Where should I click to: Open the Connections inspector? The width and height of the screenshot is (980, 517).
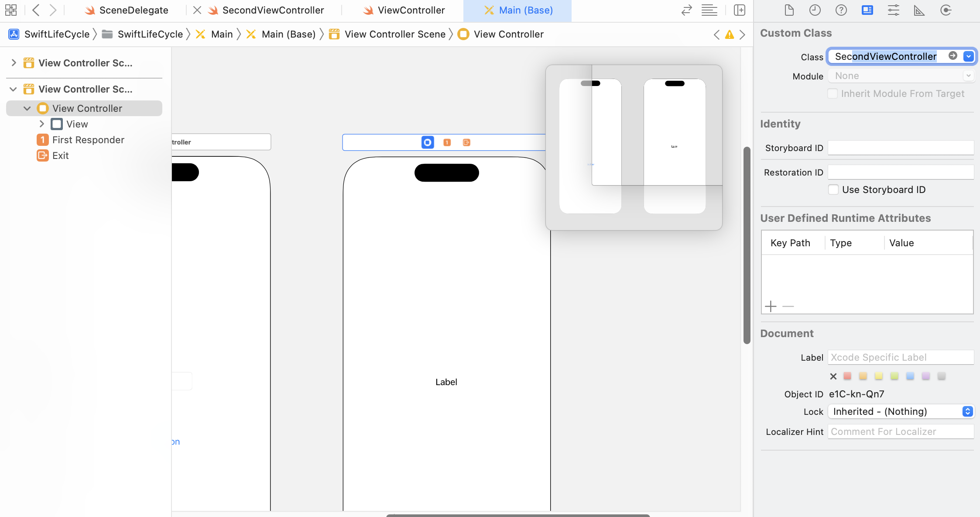tap(946, 10)
